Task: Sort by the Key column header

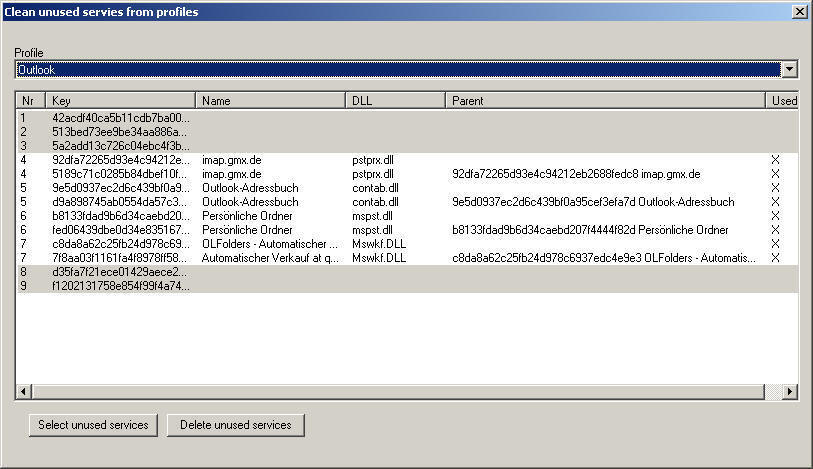Action: pyautogui.click(x=120, y=101)
